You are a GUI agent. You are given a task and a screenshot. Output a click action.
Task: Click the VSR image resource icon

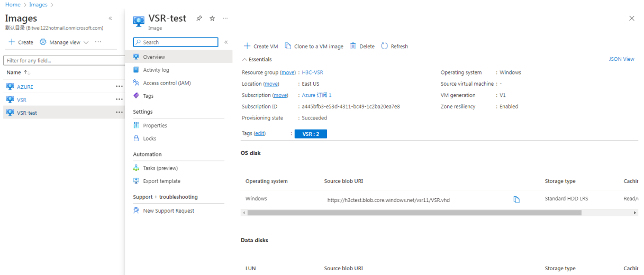10,99
